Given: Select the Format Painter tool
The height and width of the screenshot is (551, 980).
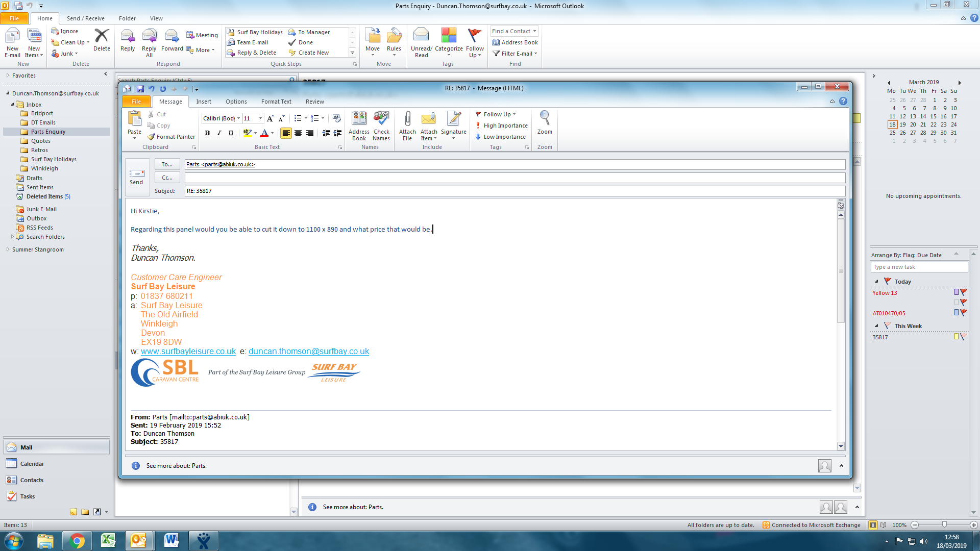Looking at the screenshot, I should coord(171,137).
